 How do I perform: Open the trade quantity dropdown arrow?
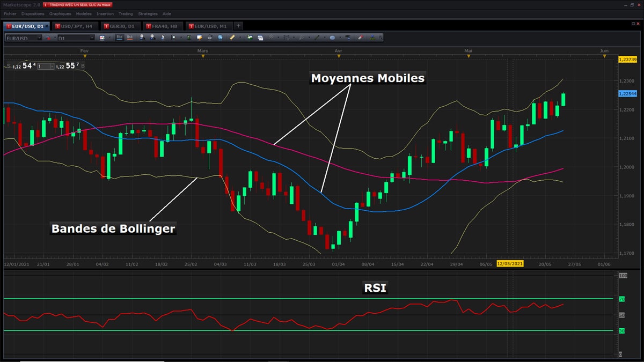pyautogui.click(x=52, y=66)
